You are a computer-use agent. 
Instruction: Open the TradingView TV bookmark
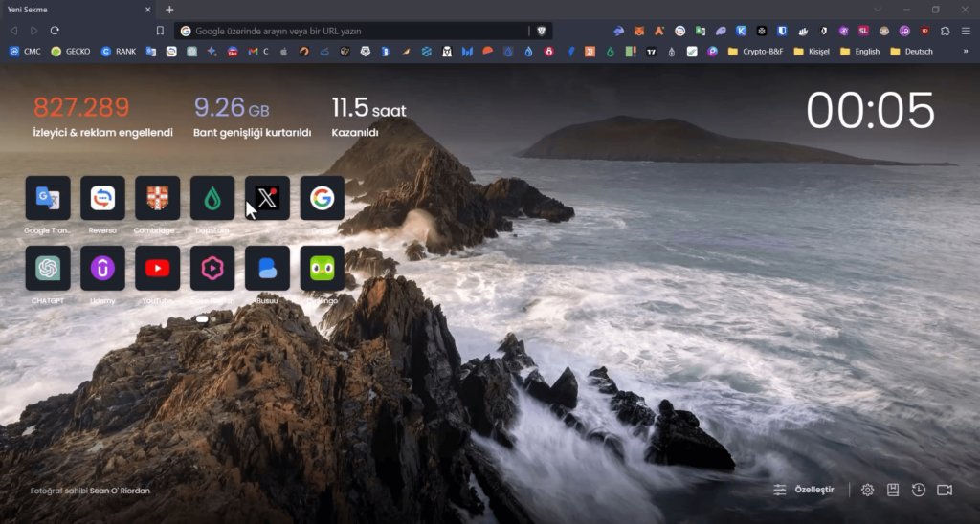tap(651, 52)
